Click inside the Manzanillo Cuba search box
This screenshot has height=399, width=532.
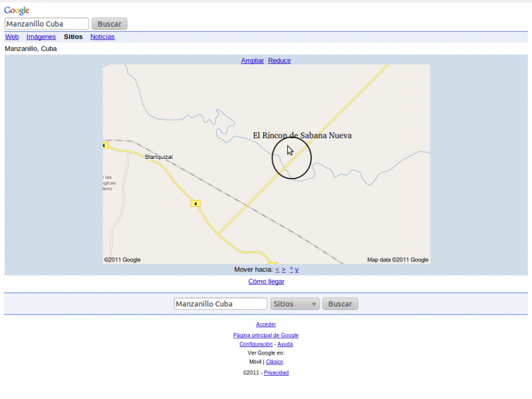point(46,23)
